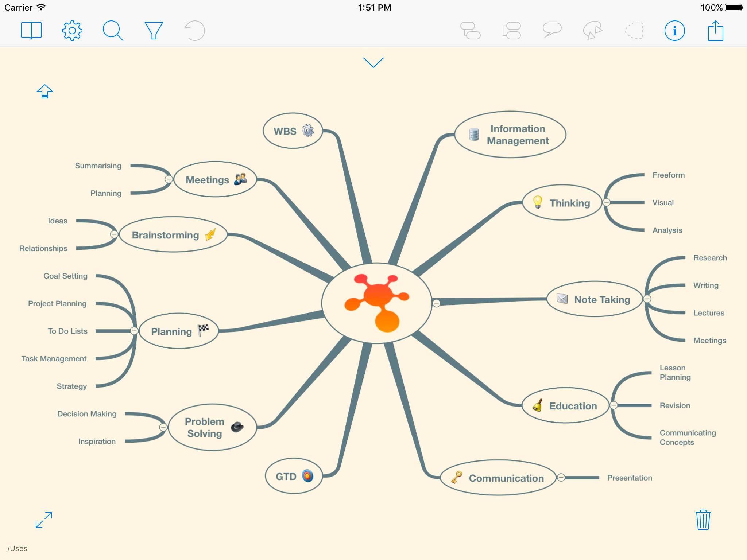747x560 pixels.
Task: Tap the focus up-arrow icon
Action: pos(45,92)
